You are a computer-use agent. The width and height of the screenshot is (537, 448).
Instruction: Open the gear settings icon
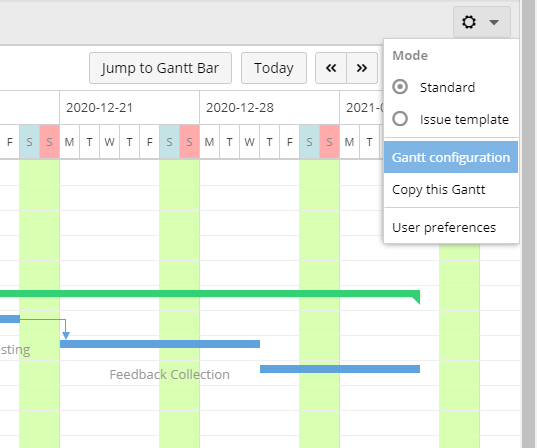469,22
